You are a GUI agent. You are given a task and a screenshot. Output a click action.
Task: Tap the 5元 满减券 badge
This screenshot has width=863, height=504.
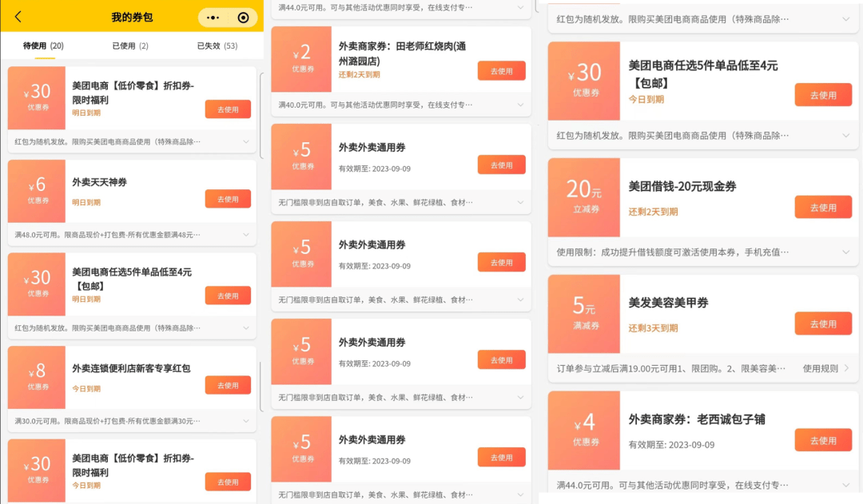tap(583, 314)
